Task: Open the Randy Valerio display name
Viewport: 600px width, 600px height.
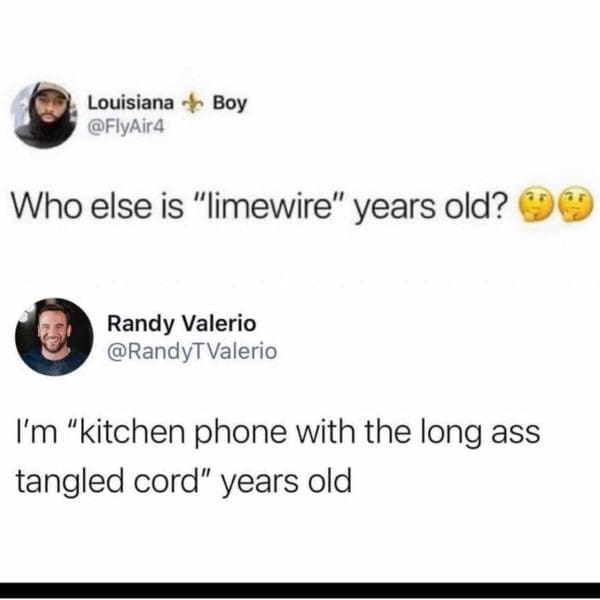Action: (x=181, y=324)
